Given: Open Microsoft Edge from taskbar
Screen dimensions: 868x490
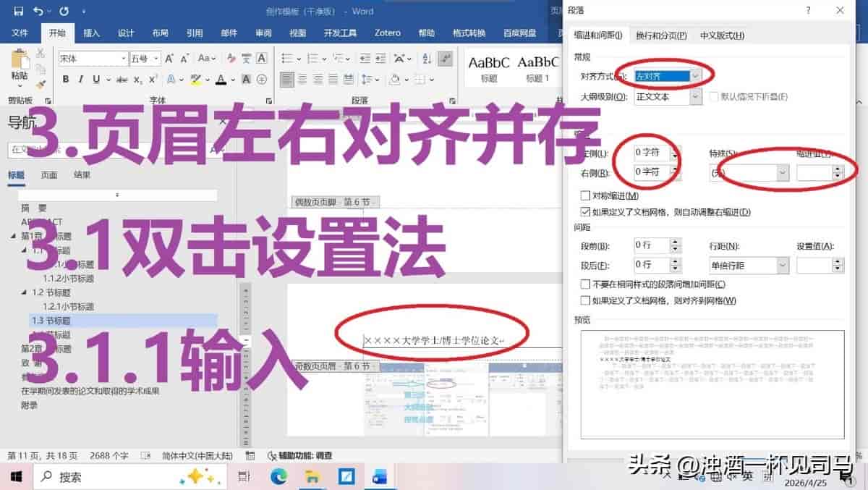Looking at the screenshot, I should [278, 476].
